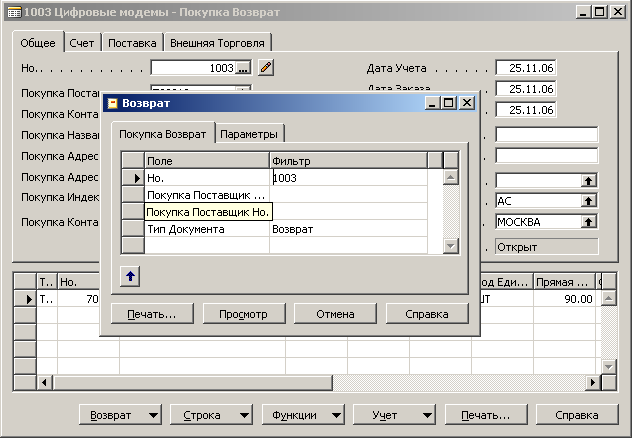
Task: Click the blue up-arrow button in Возврат dialog
Action: coord(130,276)
